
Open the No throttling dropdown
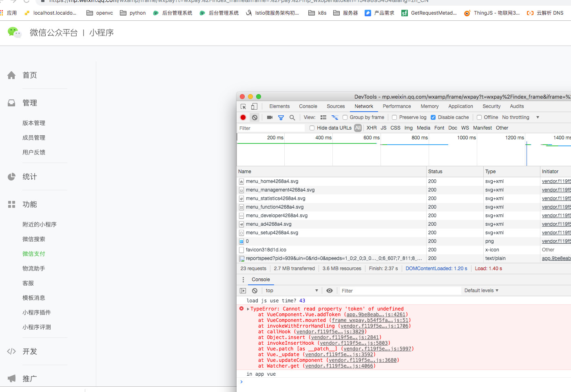click(521, 117)
